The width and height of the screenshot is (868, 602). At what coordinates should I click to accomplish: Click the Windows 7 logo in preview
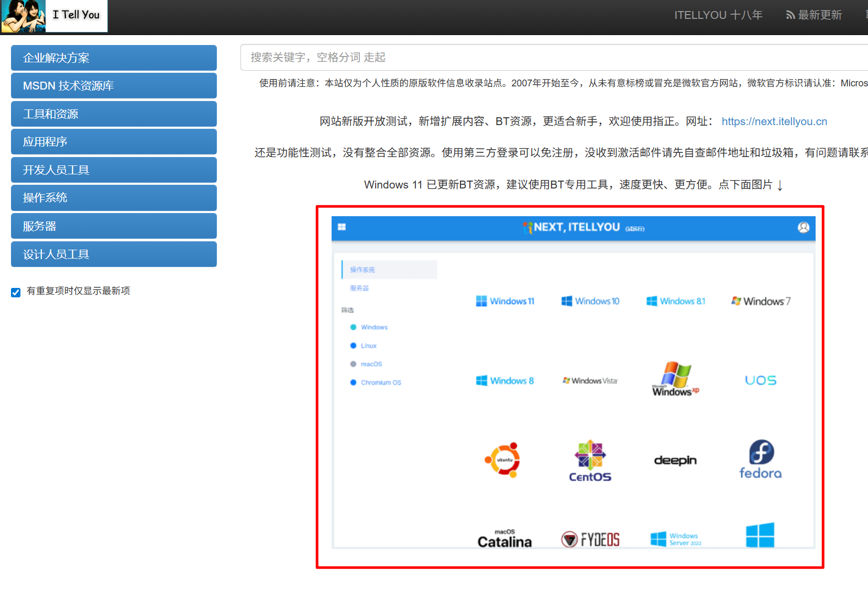(x=761, y=301)
